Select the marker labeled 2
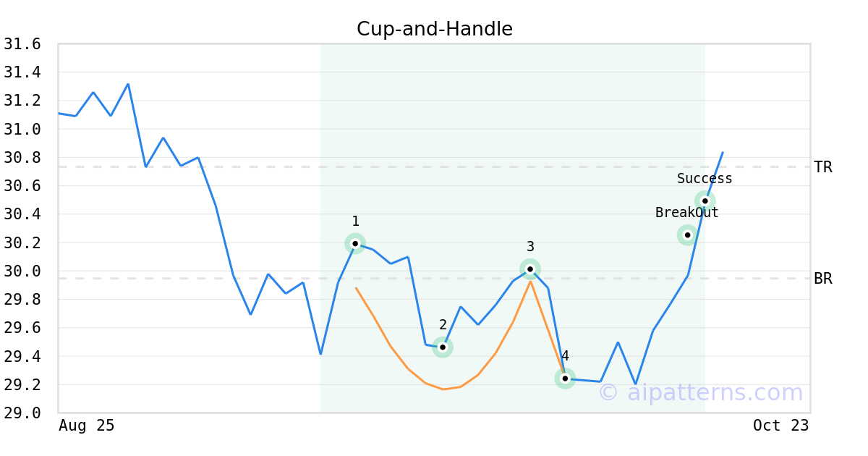This screenshot has width=868, height=456. point(443,347)
